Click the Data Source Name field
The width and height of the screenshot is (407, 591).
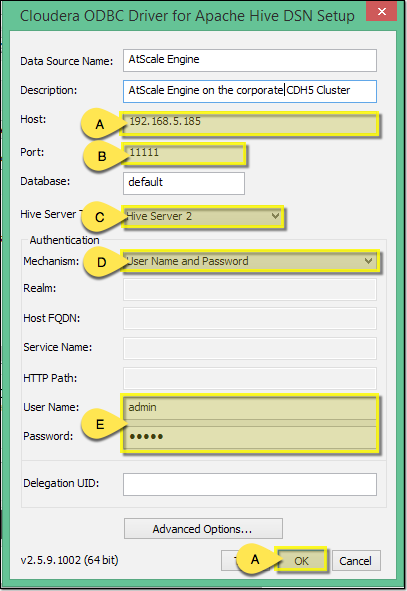tap(249, 60)
